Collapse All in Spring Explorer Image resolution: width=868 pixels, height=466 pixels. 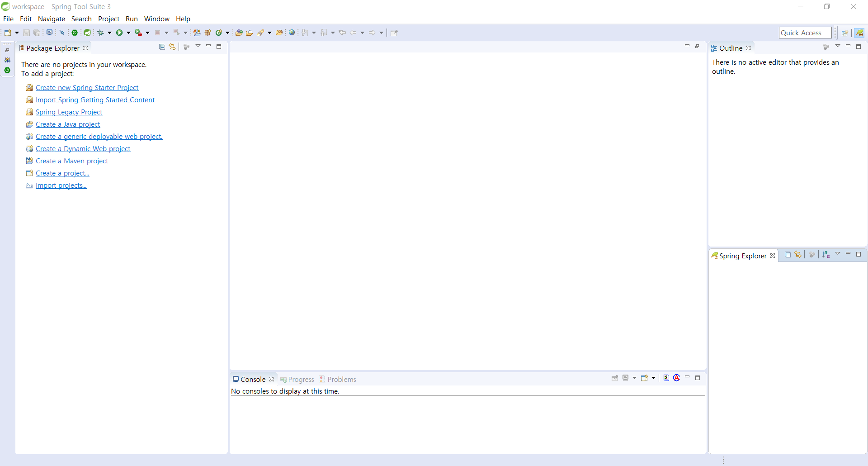click(788, 255)
